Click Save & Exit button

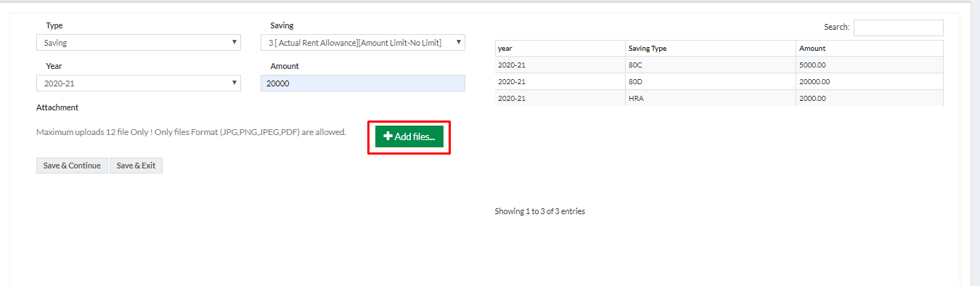(136, 166)
